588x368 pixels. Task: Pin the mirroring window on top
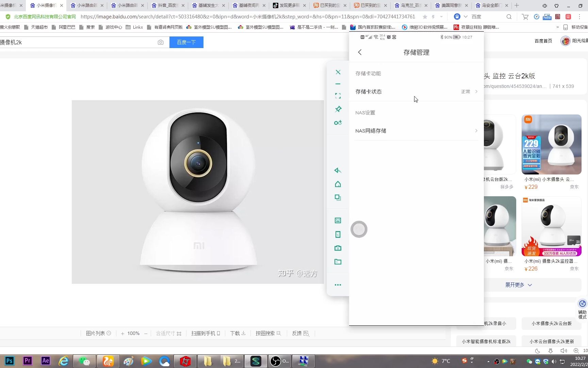[338, 109]
